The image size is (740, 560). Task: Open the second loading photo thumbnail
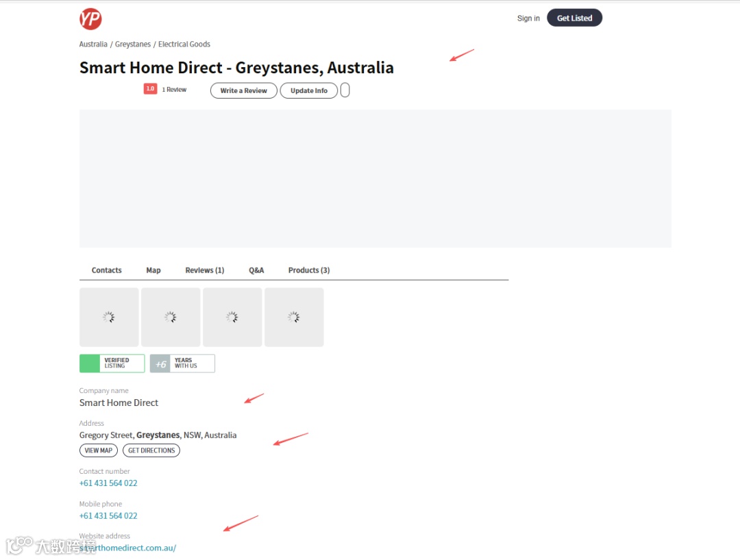click(171, 317)
